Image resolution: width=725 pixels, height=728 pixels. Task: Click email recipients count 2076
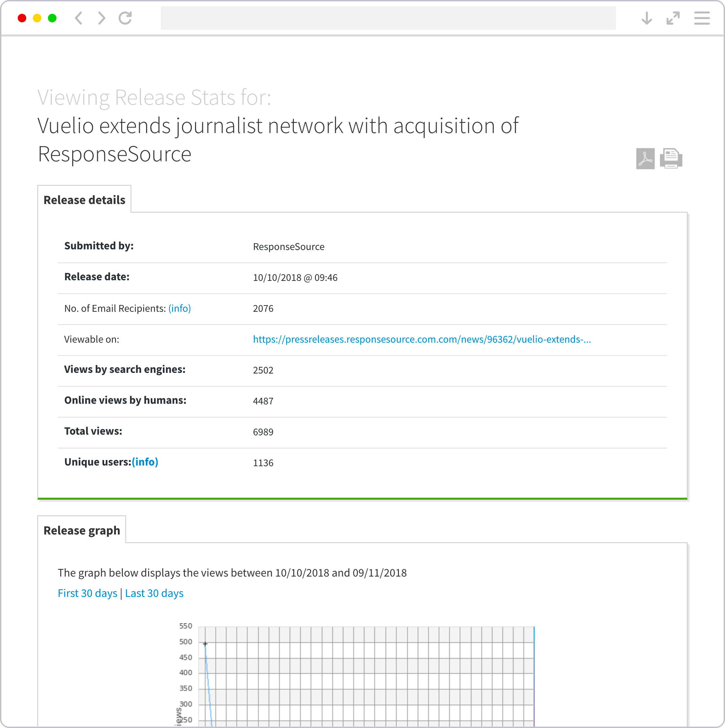tap(263, 308)
